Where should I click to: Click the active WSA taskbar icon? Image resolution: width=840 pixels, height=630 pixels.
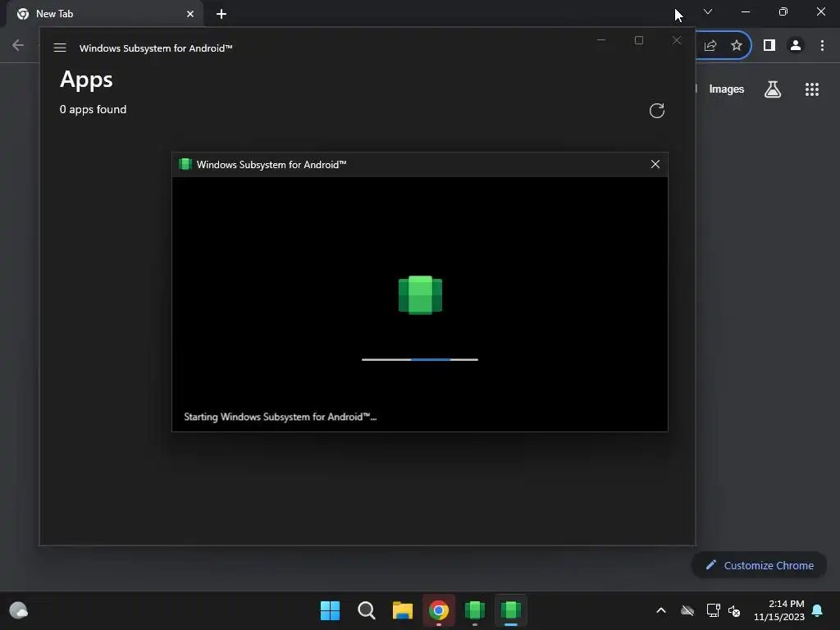pyautogui.click(x=510, y=610)
